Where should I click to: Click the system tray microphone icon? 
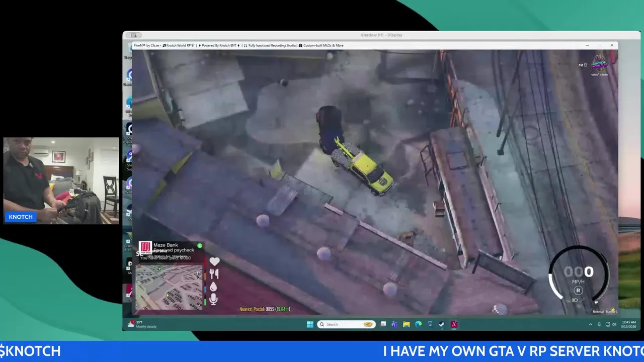tap(599, 324)
